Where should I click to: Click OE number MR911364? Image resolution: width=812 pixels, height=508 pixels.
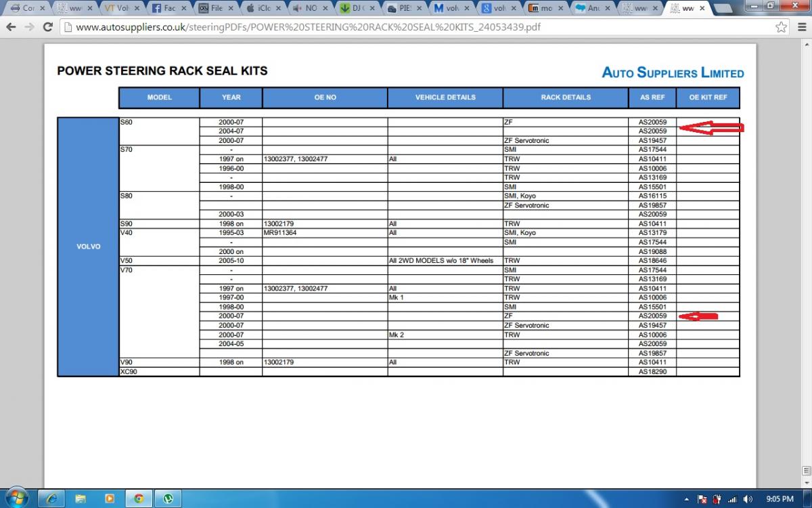pyautogui.click(x=280, y=233)
